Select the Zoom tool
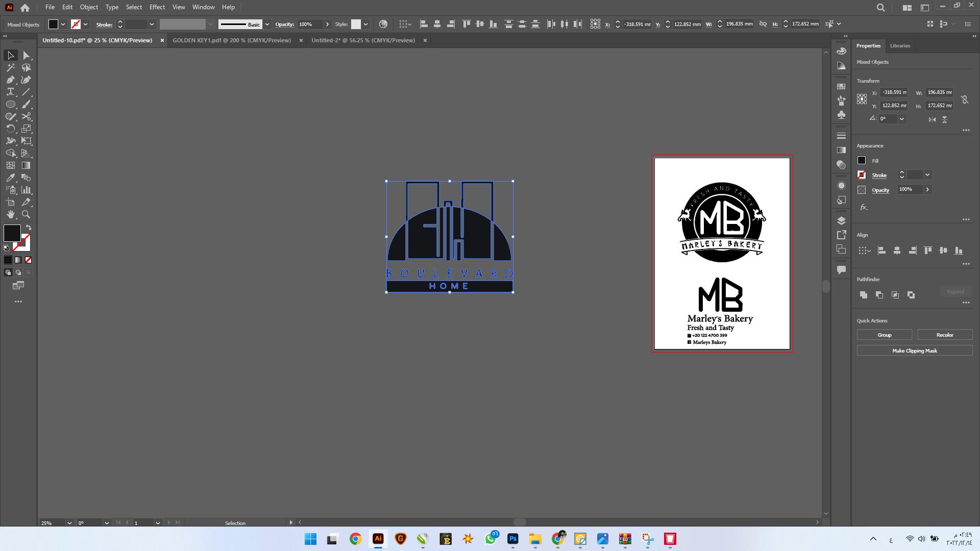 point(26,214)
